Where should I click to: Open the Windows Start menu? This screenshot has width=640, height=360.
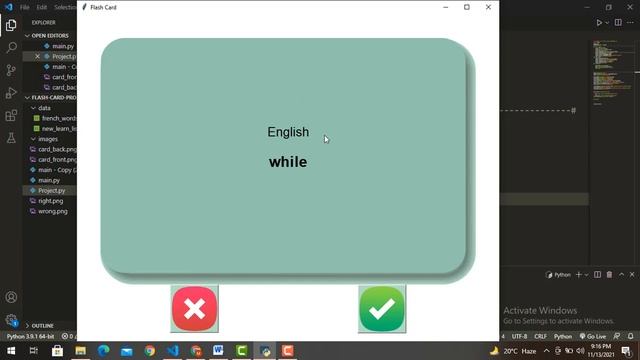(x=11, y=351)
